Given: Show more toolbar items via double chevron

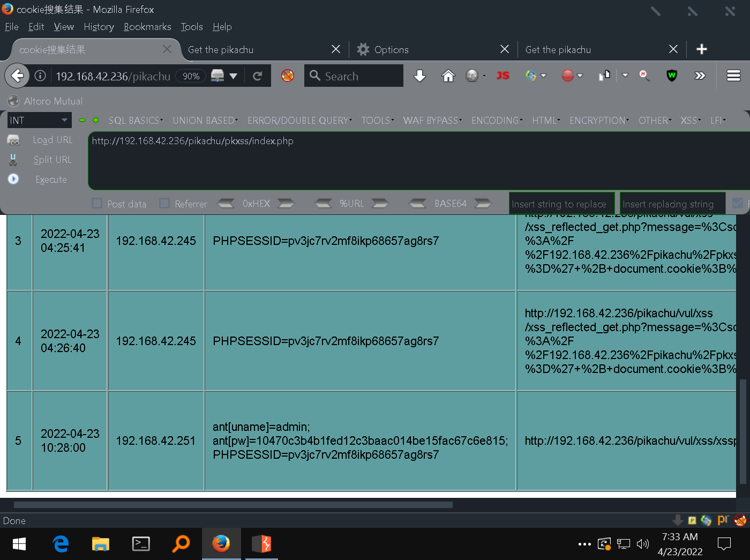Looking at the screenshot, I should pos(700,76).
